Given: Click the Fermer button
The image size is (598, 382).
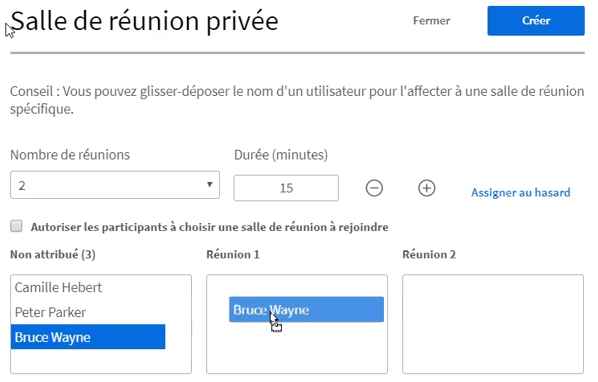Looking at the screenshot, I should 431,21.
